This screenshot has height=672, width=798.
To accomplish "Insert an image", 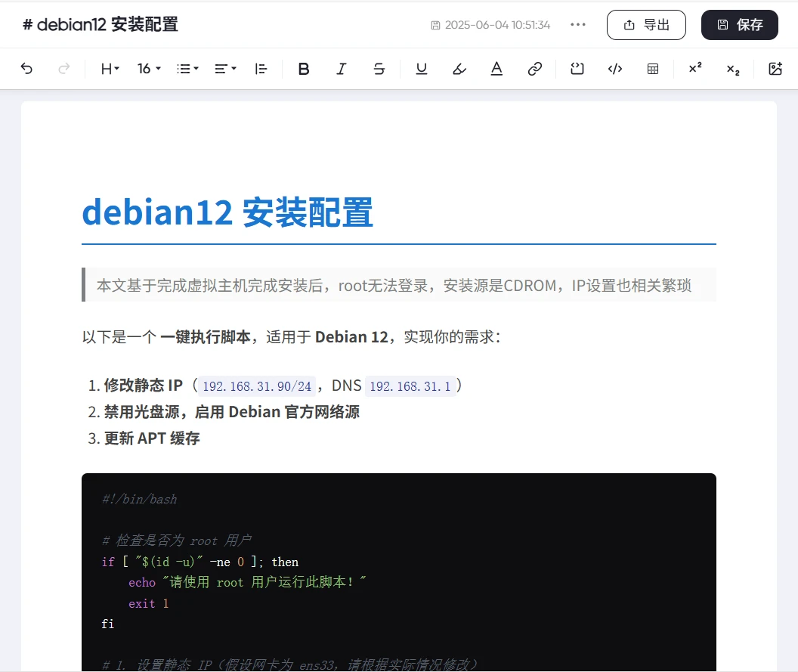I will (x=775, y=68).
